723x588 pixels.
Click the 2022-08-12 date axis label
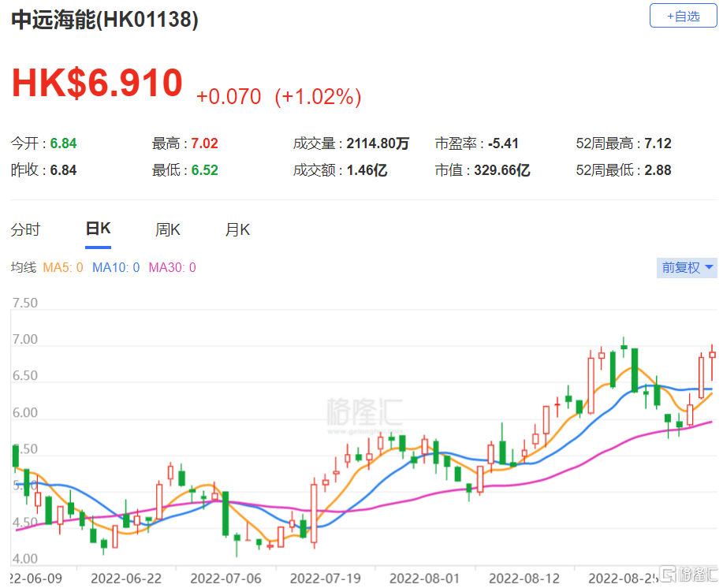click(524, 579)
